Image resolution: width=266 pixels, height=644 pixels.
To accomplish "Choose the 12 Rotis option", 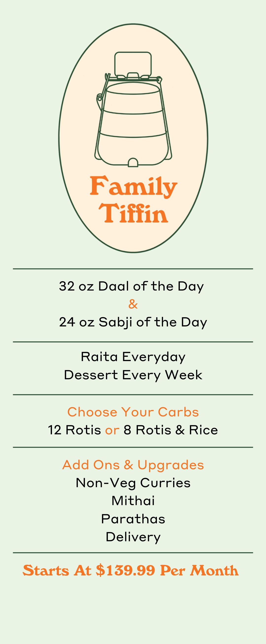I will (74, 430).
